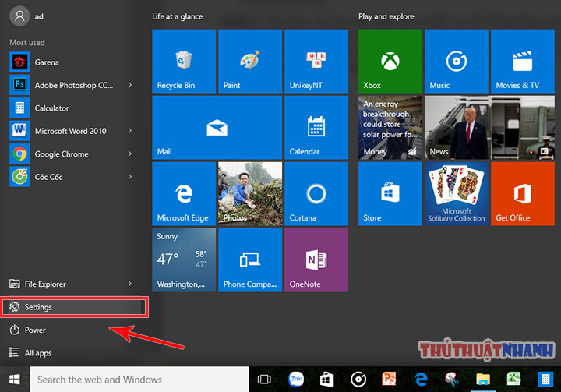Click the Zalo icon in the taskbar
Viewport: 561px width, 392px height.
click(297, 379)
